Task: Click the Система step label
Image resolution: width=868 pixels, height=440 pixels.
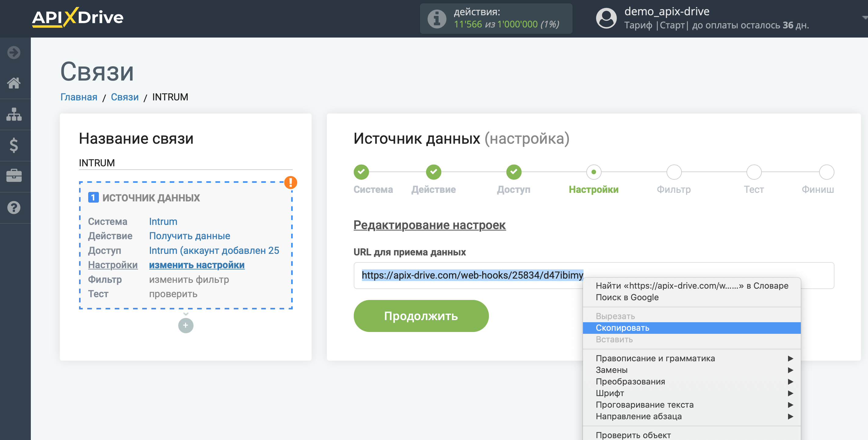Action: point(373,189)
